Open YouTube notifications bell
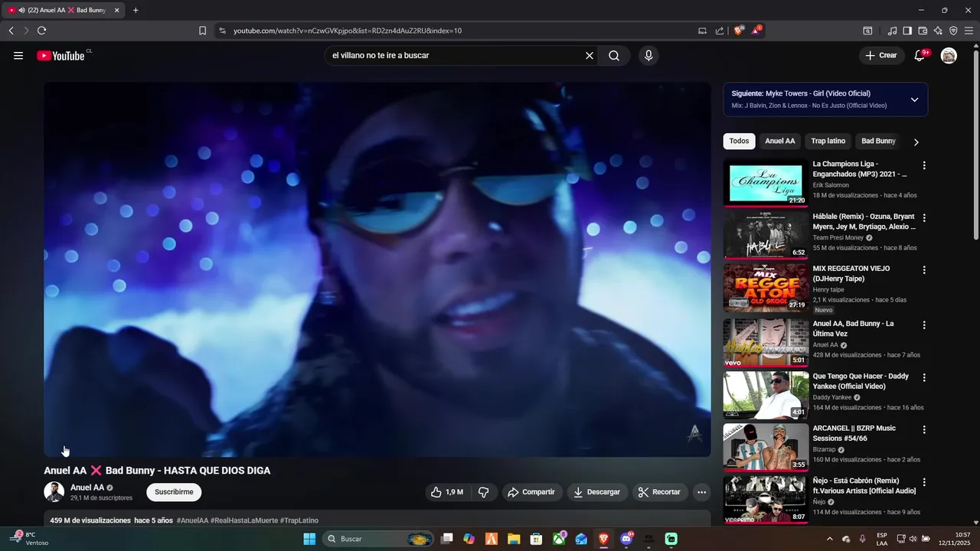Image resolution: width=980 pixels, height=551 pixels. (x=920, y=56)
